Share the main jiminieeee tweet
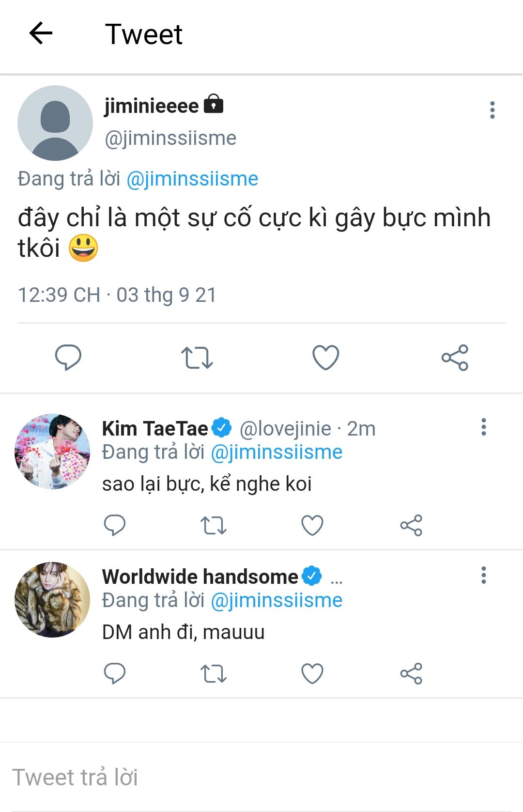Image resolution: width=523 pixels, height=812 pixels. (455, 358)
